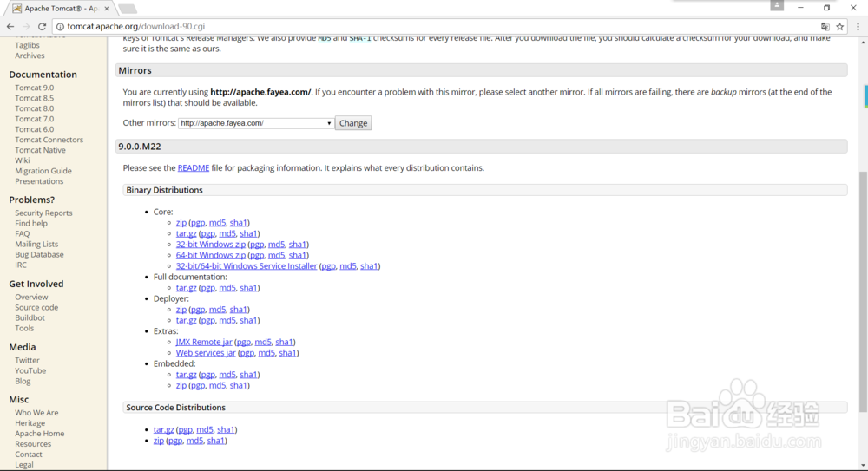This screenshot has width=868, height=471.
Task: Click the scrollbar down arrow
Action: [x=863, y=466]
